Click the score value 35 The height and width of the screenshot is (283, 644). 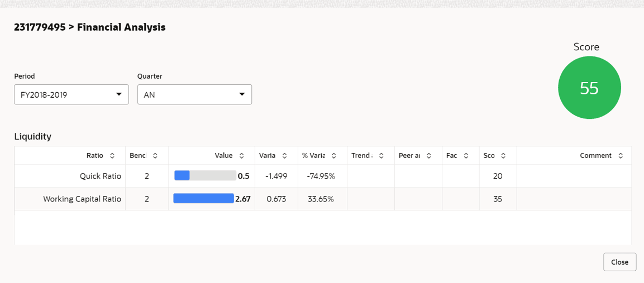[498, 199]
